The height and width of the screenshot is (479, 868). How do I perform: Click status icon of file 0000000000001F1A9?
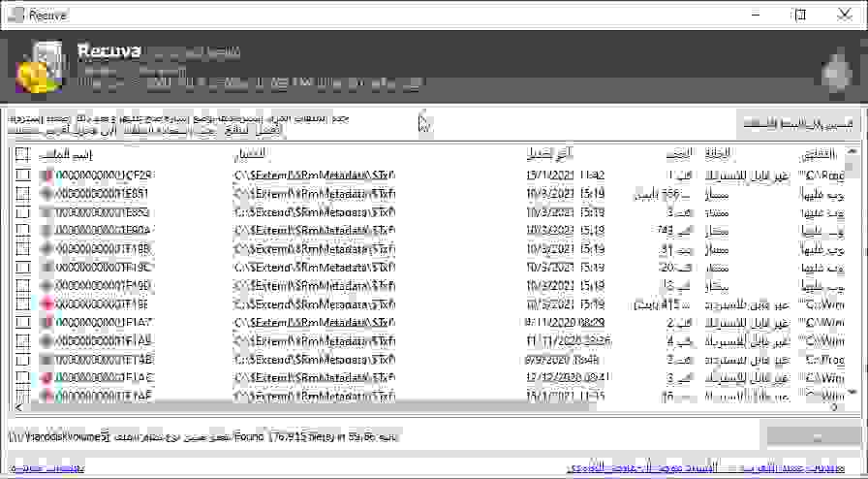[46, 340]
